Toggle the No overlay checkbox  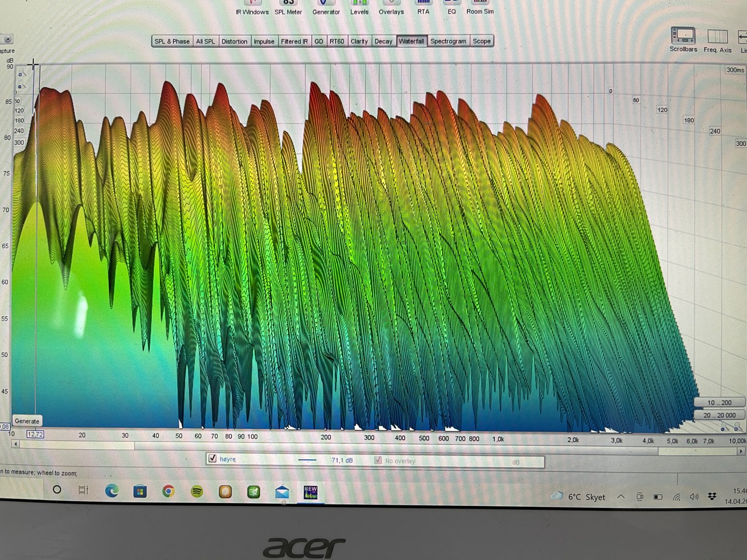point(378,460)
